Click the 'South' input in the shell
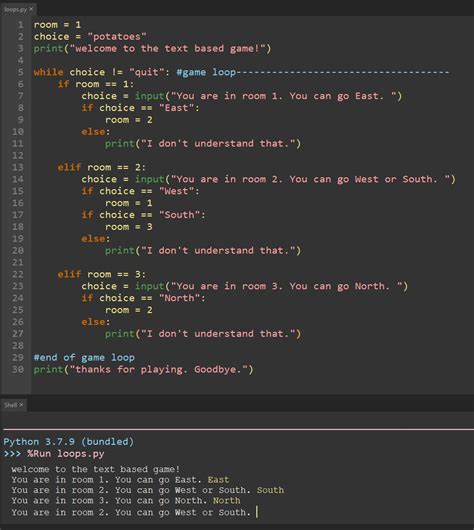The height and width of the screenshot is (530, 474). [270, 490]
